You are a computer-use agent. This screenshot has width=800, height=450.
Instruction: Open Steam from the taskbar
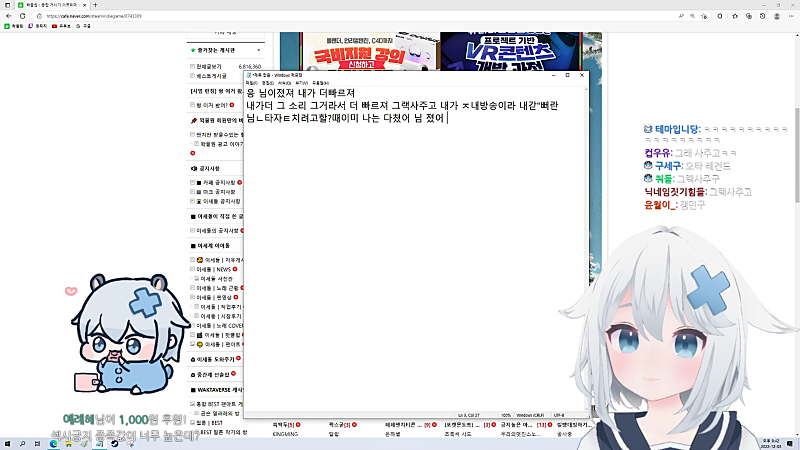click(x=115, y=444)
